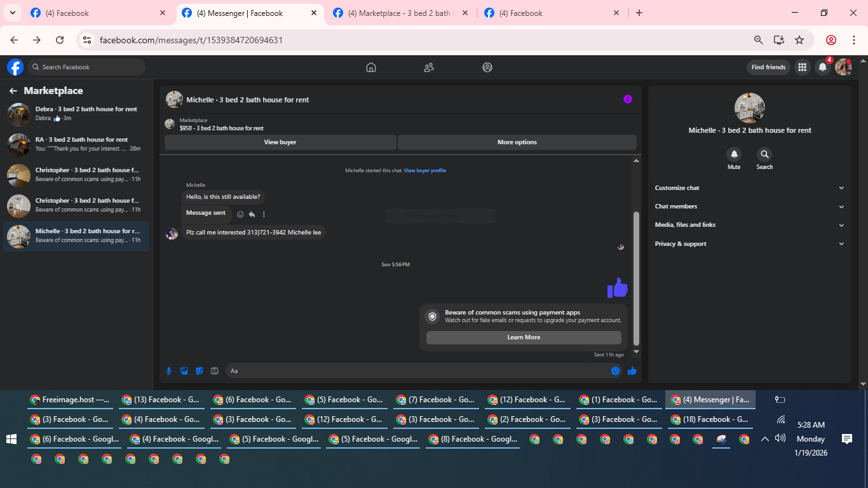Open the $950 listing thumbnail under header
Screen dimensions: 868x488
pyautogui.click(x=170, y=124)
